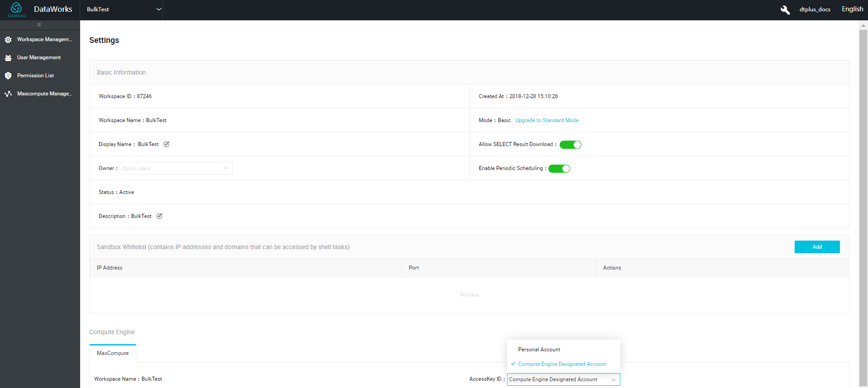Click the DataWorks title text
This screenshot has height=388, width=868.
point(53,9)
